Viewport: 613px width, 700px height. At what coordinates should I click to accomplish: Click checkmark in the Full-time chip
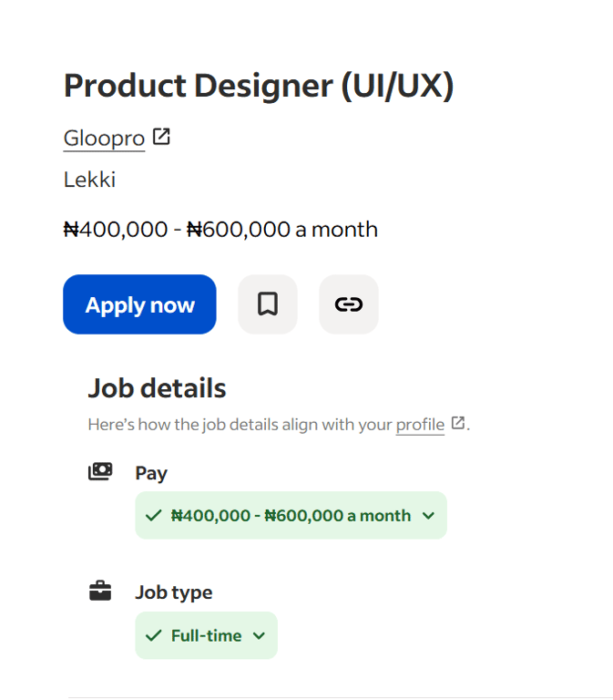pos(153,635)
